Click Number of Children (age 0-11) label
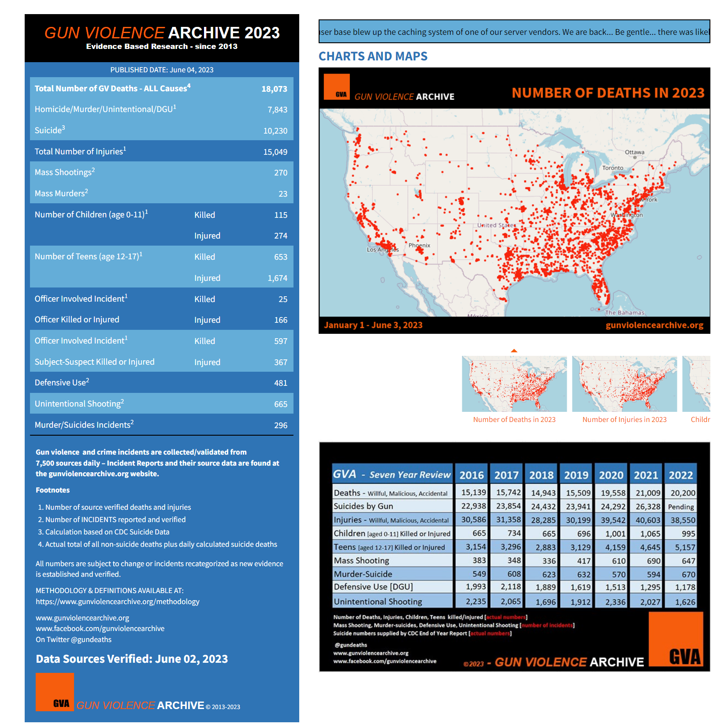This screenshot has height=728, width=717. pyautogui.click(x=91, y=214)
